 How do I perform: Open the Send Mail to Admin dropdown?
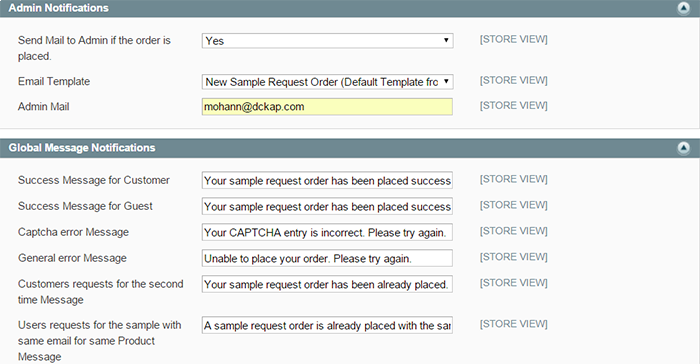tap(327, 41)
